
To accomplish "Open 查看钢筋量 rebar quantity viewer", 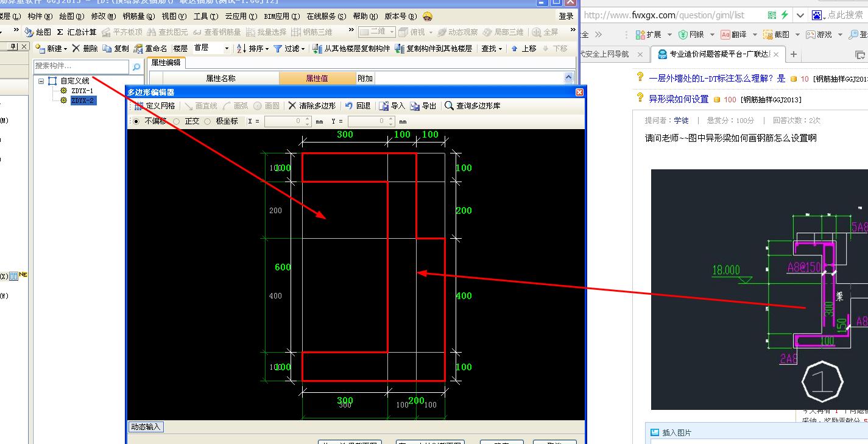I will click(x=217, y=32).
